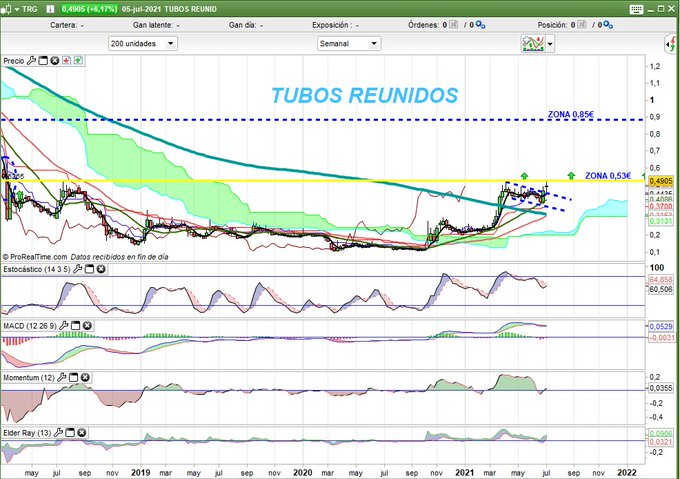Click the Cartera field in status bar
Image resolution: width=680 pixels, height=479 pixels.
coord(67,25)
